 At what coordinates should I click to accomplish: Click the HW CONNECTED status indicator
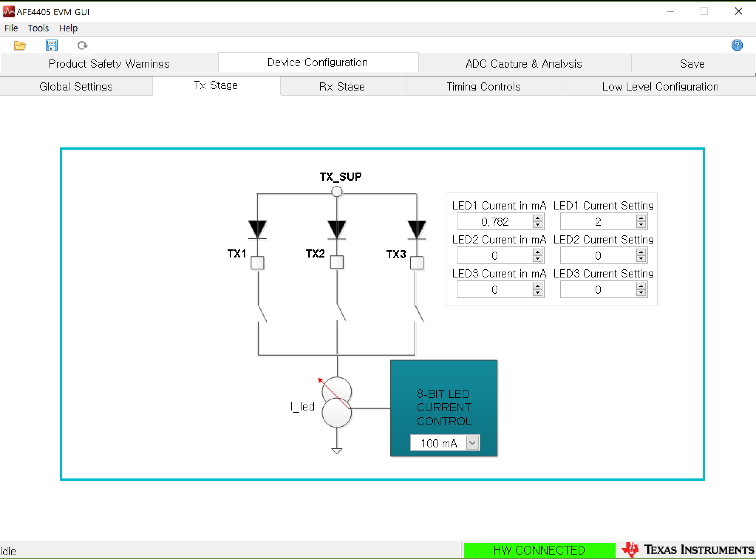[539, 550]
